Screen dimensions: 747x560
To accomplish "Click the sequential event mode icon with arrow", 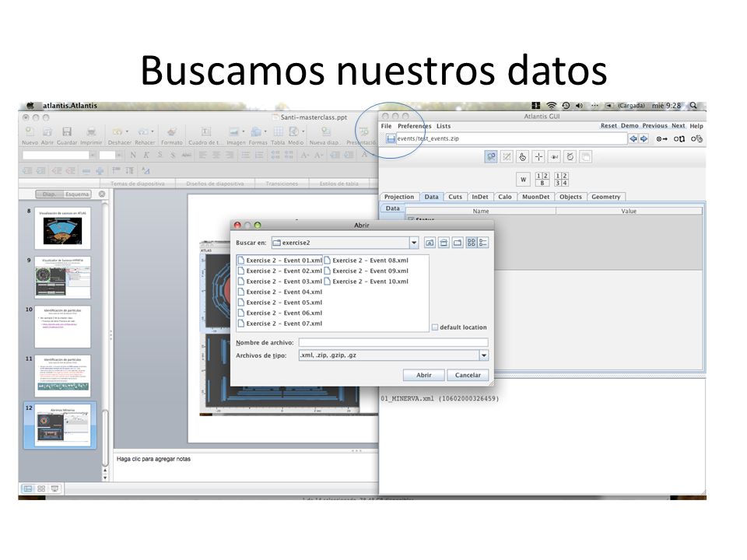I will tap(661, 139).
